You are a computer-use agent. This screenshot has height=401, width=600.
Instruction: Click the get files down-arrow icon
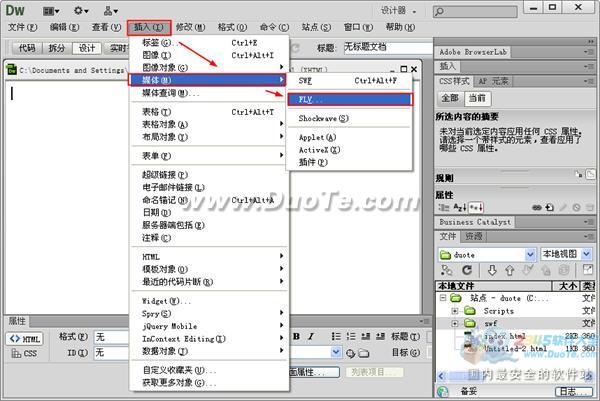tap(492, 271)
